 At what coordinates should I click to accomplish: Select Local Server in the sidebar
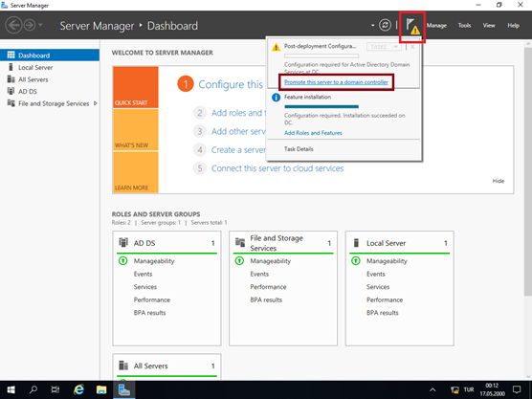click(50, 68)
